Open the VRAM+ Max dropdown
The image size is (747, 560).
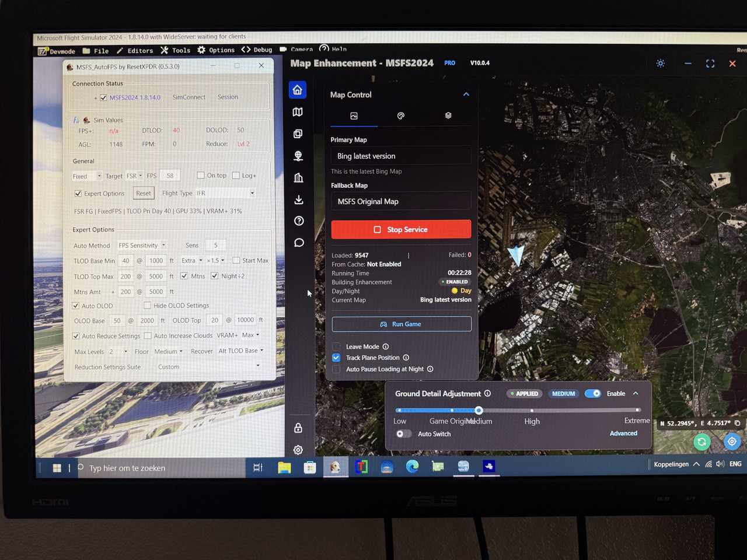[250, 335]
